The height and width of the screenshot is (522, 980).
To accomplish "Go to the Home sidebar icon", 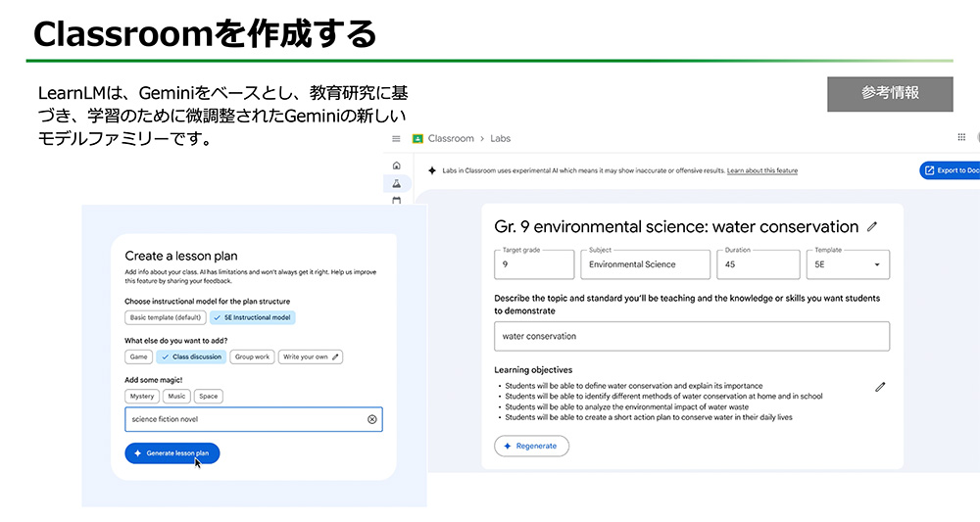I will pos(396,166).
